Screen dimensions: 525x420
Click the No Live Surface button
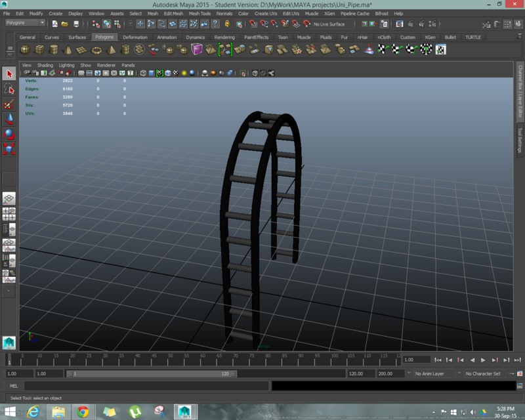point(331,24)
